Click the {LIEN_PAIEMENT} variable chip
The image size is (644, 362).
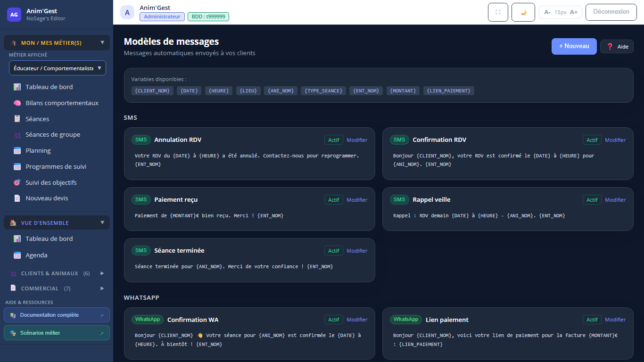(x=449, y=90)
